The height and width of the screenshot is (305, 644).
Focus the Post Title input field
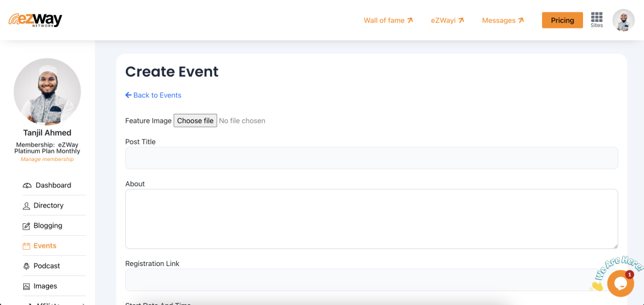click(x=371, y=158)
